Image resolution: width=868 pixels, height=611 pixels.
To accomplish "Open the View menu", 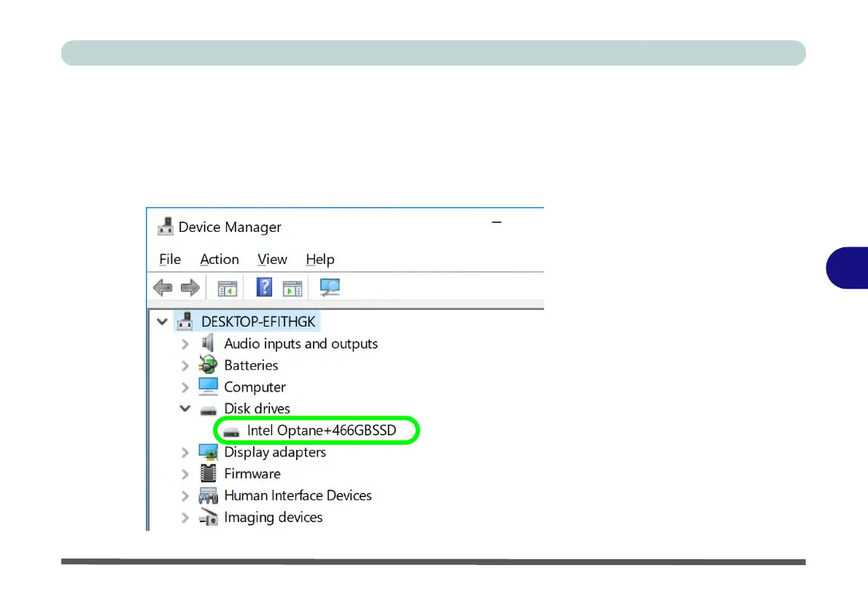I will pos(272,260).
